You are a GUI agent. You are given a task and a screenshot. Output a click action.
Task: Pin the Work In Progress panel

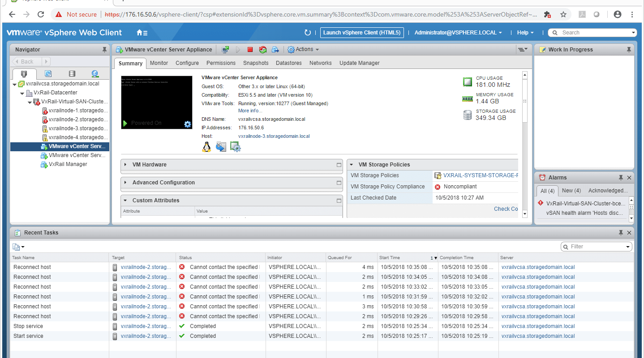629,50
